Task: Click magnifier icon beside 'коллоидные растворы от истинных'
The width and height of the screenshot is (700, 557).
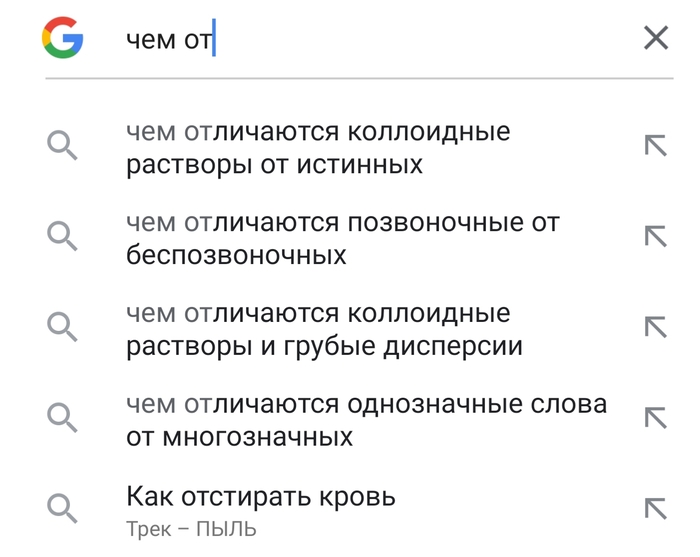Action: pyautogui.click(x=62, y=147)
